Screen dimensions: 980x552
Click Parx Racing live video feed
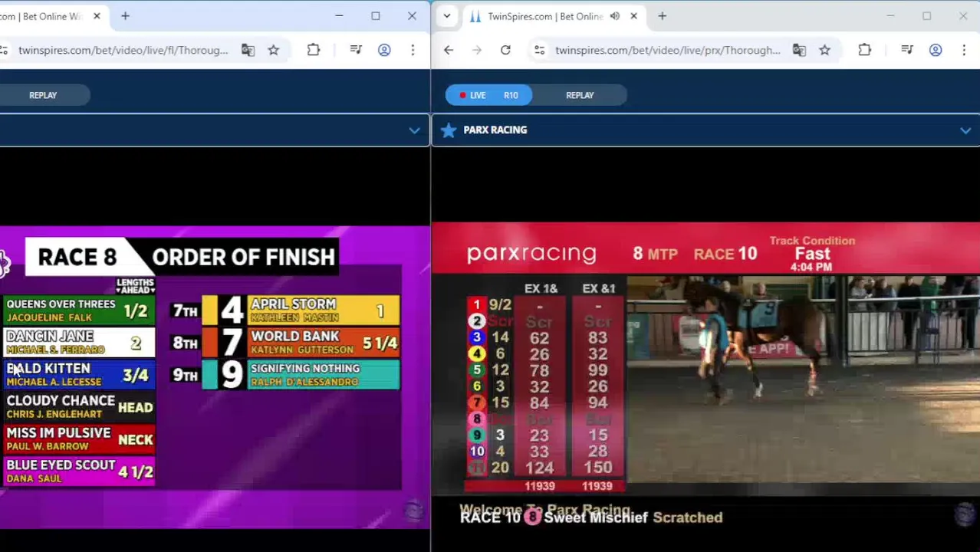pyautogui.click(x=705, y=376)
